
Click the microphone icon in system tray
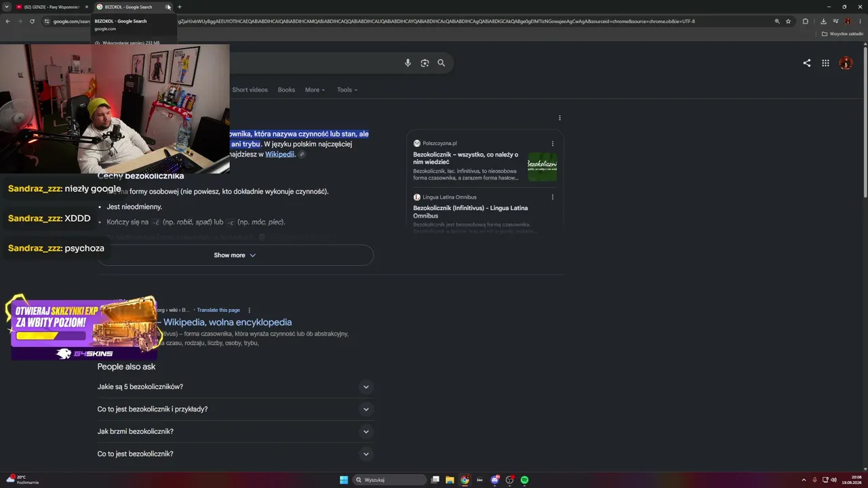(814, 480)
